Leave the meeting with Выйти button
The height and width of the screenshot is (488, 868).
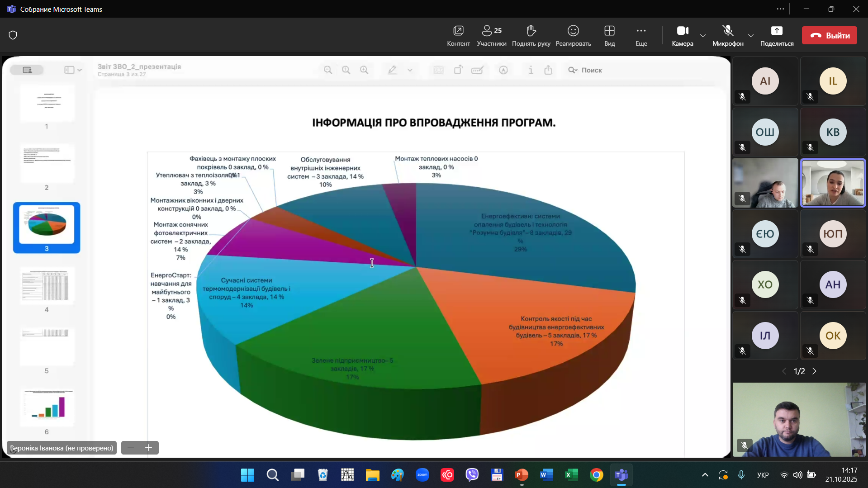(x=829, y=35)
